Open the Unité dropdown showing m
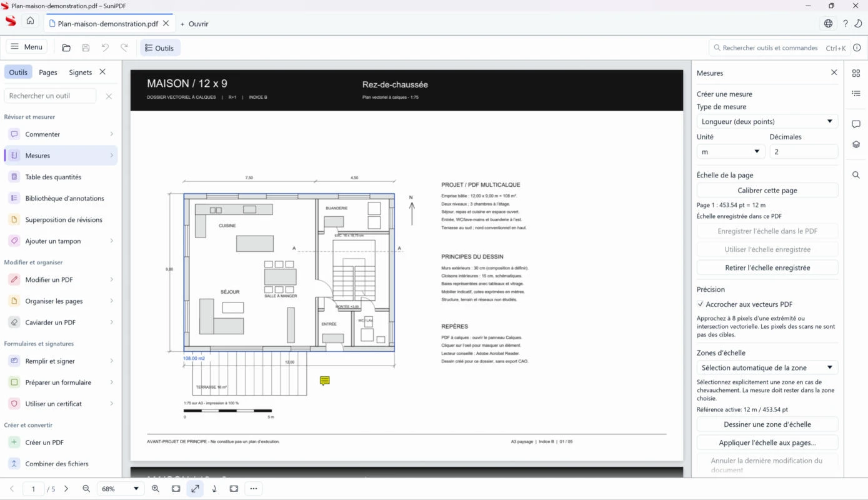Viewport: 868px width, 500px height. click(731, 151)
